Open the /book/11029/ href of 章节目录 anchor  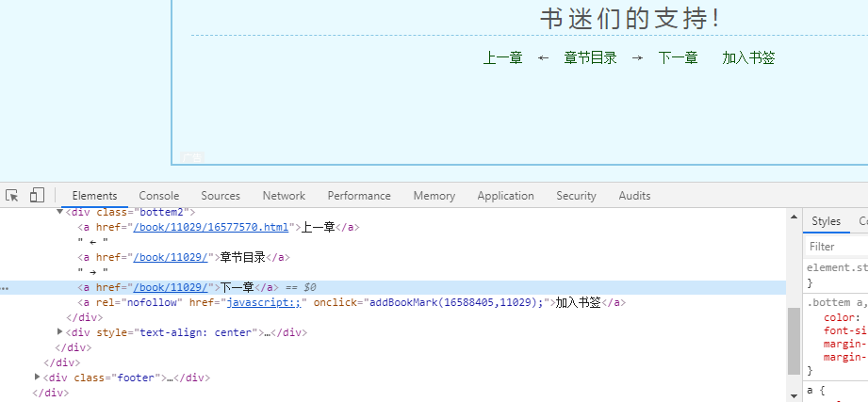click(171, 257)
